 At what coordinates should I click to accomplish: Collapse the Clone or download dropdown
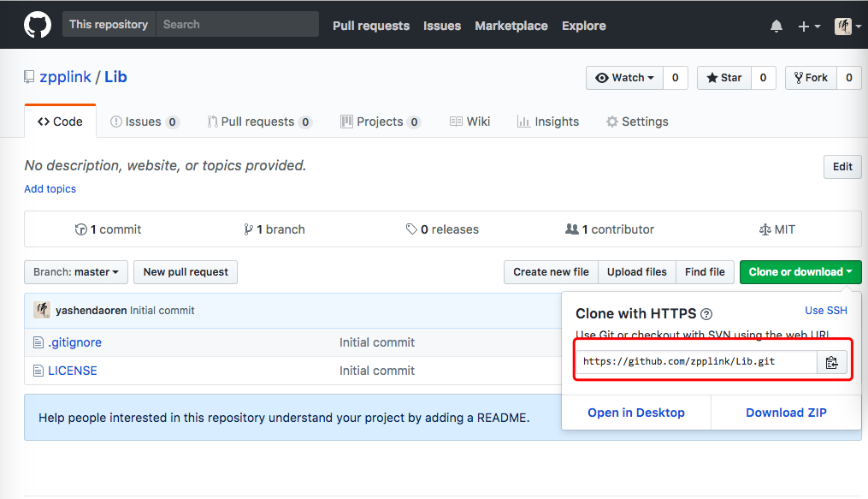800,272
